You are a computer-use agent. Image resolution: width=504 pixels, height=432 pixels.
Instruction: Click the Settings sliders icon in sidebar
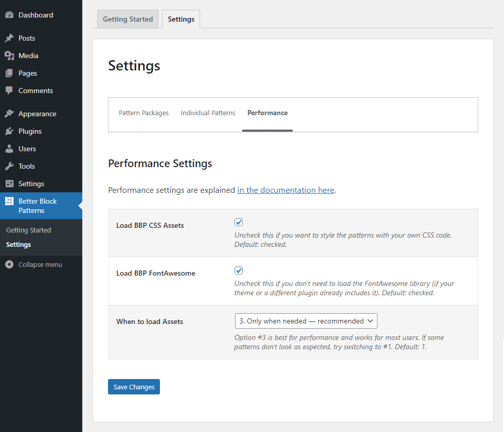tap(9, 184)
